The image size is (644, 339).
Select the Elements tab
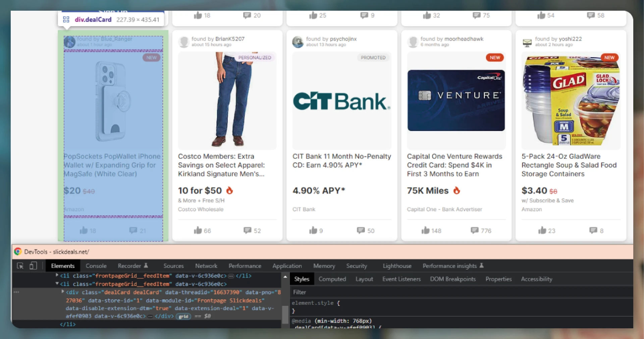(63, 266)
